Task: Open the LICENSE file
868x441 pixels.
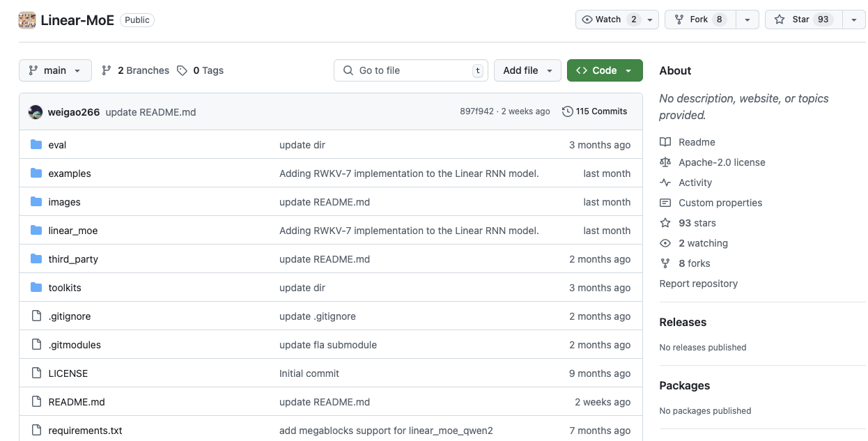Action: coord(68,373)
